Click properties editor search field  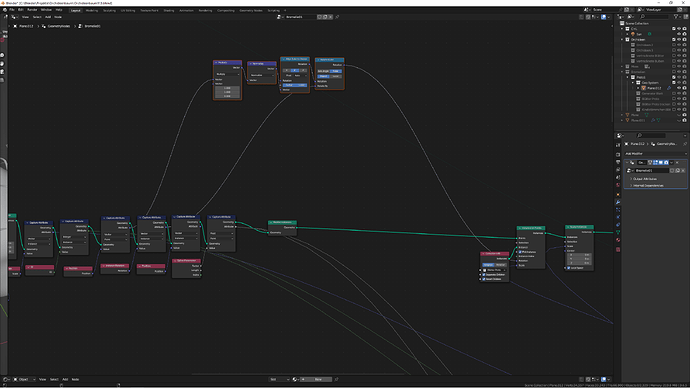(651, 135)
